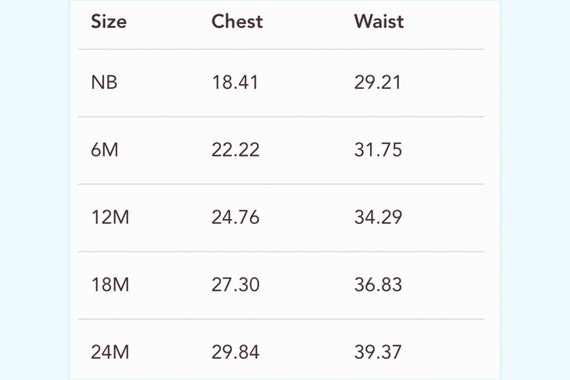The image size is (570, 380).
Task: Select the NB size cell
Action: coord(104,83)
